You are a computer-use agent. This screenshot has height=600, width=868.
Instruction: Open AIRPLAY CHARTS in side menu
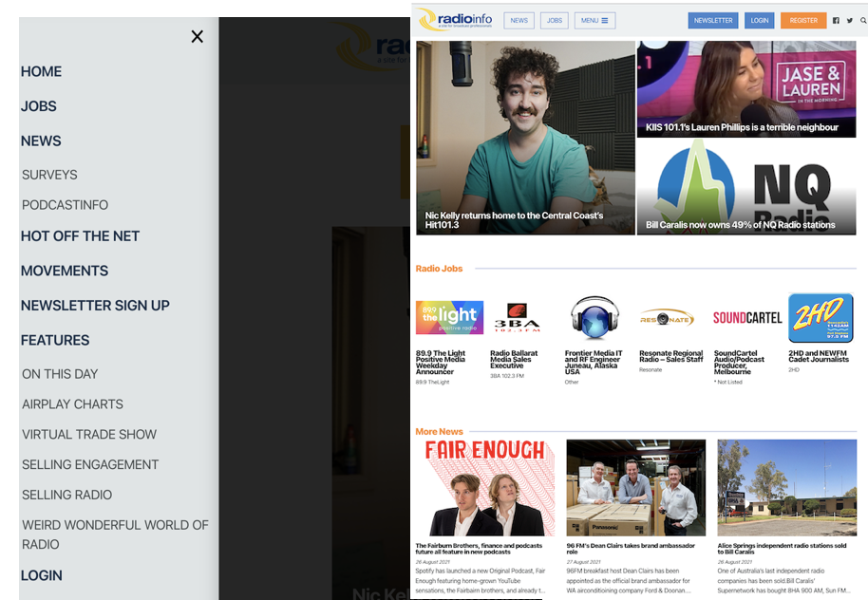(x=72, y=404)
